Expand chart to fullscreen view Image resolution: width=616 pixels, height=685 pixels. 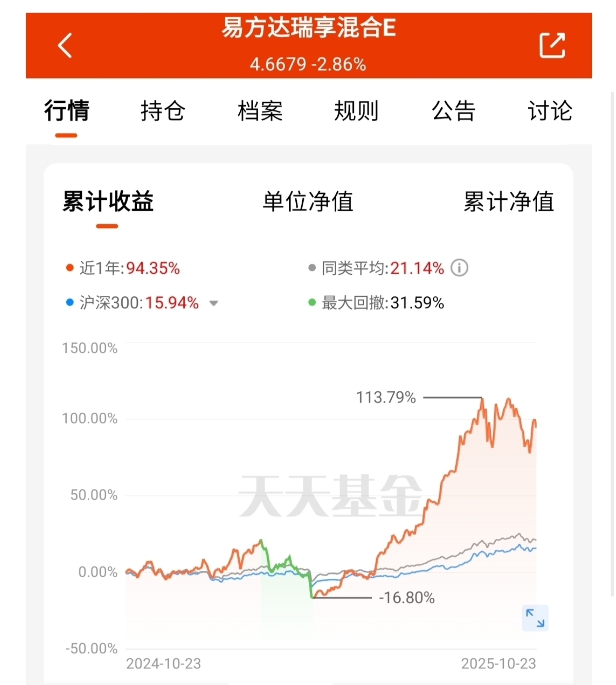(535, 618)
